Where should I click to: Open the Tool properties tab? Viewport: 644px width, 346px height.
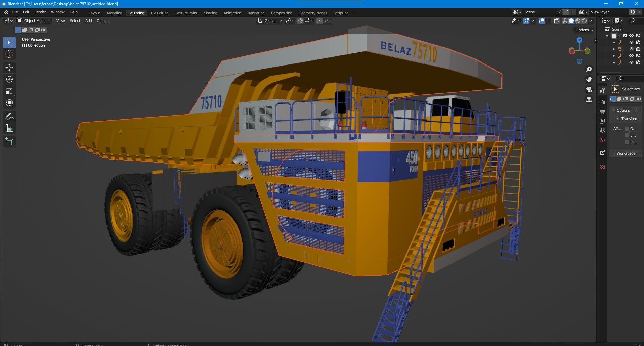(x=602, y=90)
